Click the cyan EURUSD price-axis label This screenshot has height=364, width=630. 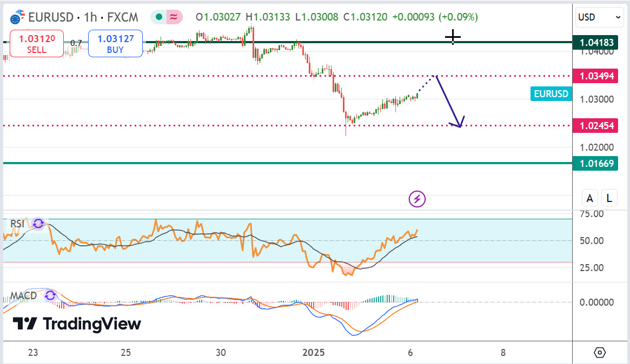point(551,94)
